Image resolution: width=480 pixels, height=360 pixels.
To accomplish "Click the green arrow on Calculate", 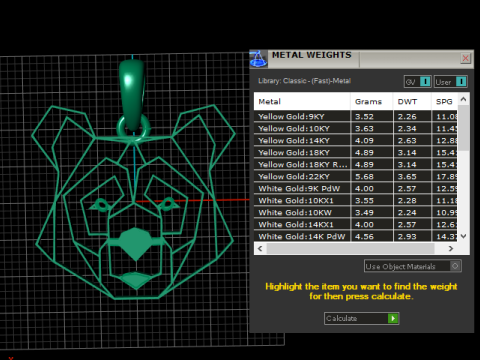I will pyautogui.click(x=393, y=318).
